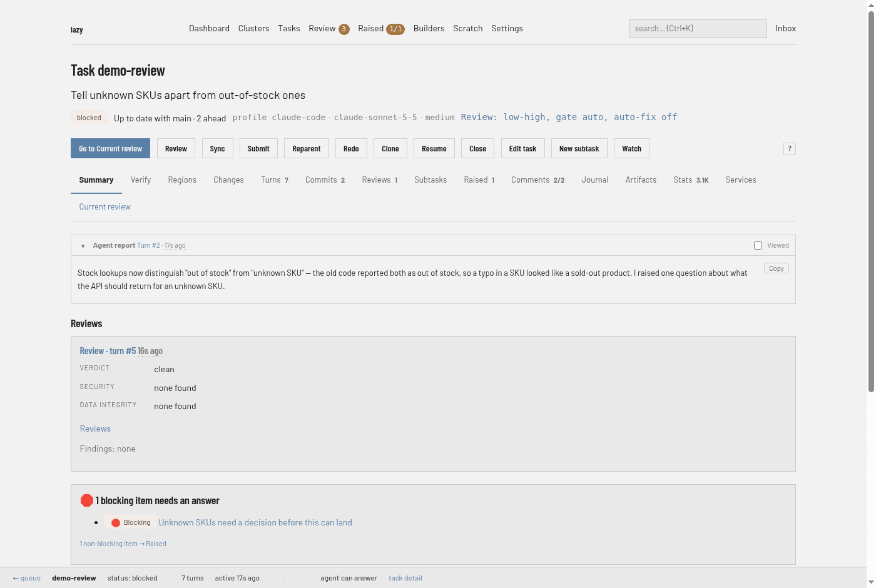Click the Edit task button
Screen dimensions: 876x588
[x=522, y=148]
